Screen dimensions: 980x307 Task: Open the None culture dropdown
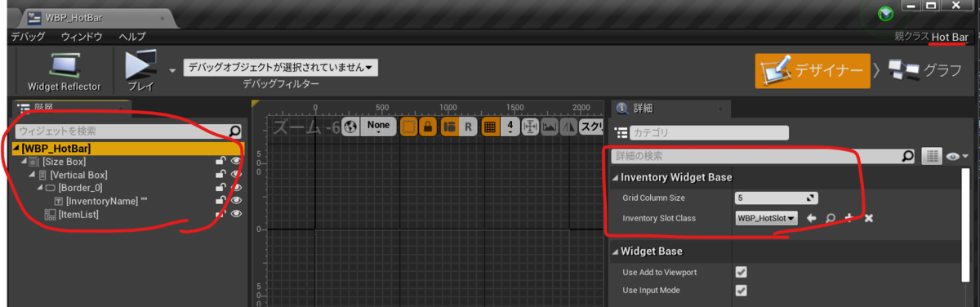coord(379,127)
